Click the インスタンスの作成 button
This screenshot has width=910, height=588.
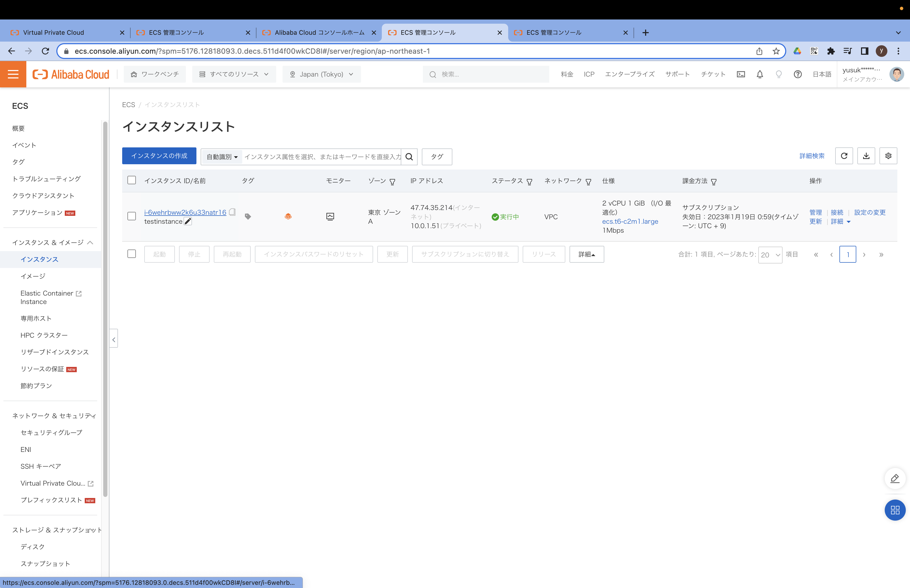[x=159, y=156]
